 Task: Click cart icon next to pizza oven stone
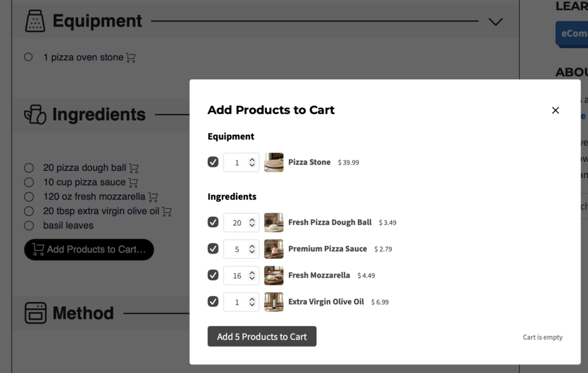click(x=131, y=57)
